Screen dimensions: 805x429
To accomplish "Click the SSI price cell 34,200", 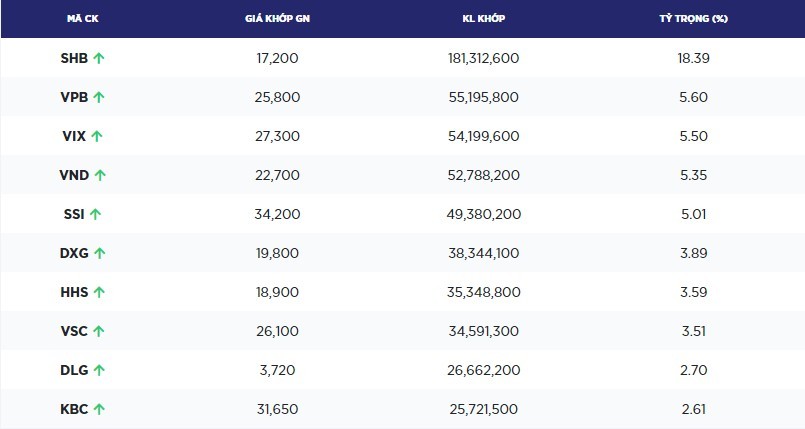I will (277, 214).
